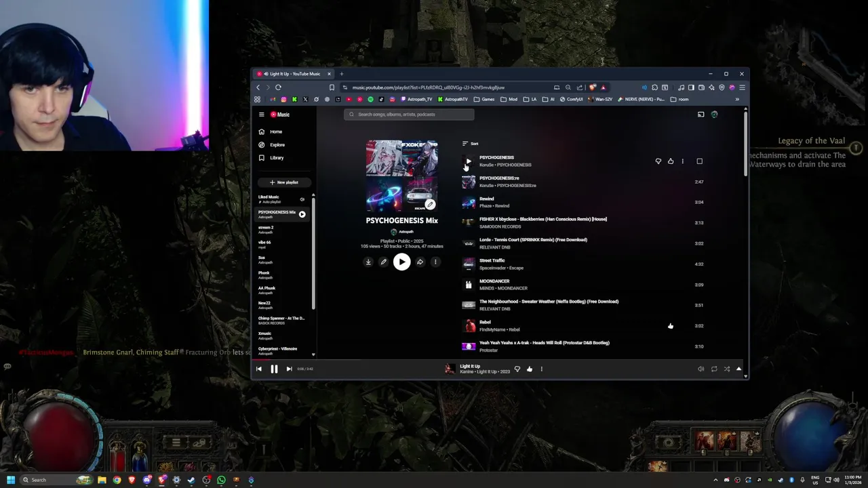868x488 pixels.
Task: Open Explore in the sidebar
Action: tap(272, 144)
